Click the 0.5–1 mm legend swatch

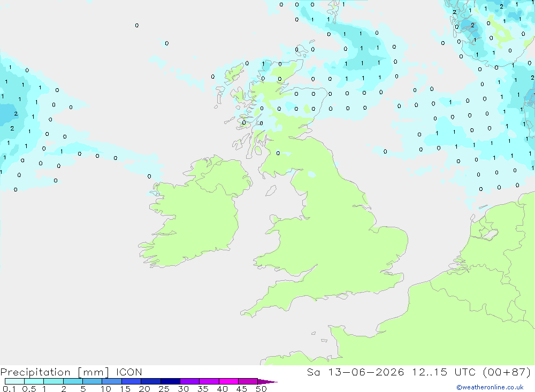coord(34,381)
